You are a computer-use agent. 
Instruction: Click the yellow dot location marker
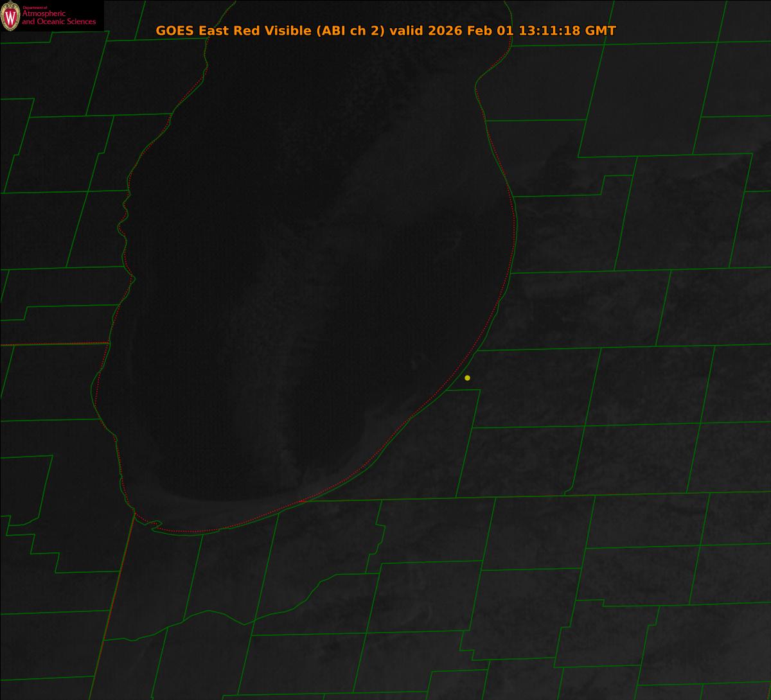pos(467,378)
